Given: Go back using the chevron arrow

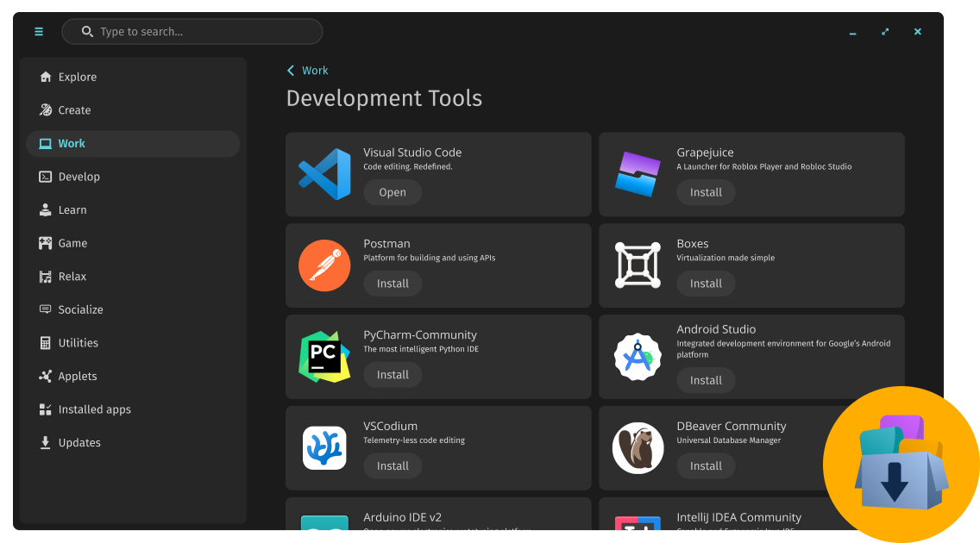Looking at the screenshot, I should pos(291,71).
